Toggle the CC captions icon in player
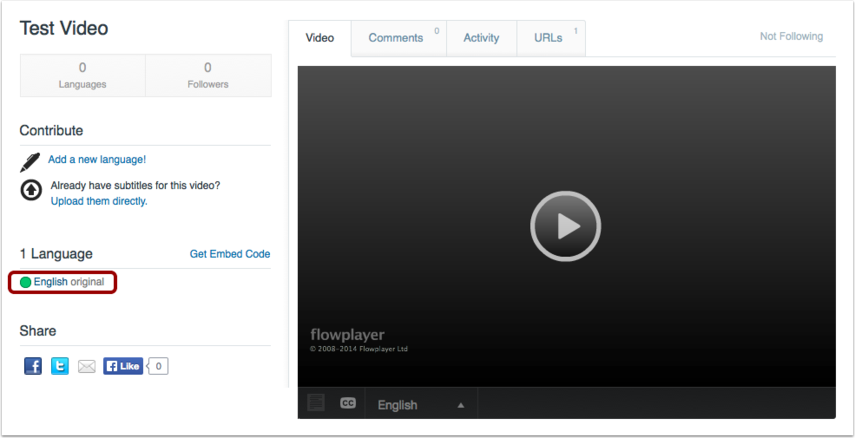This screenshot has width=855, height=438. coord(348,403)
